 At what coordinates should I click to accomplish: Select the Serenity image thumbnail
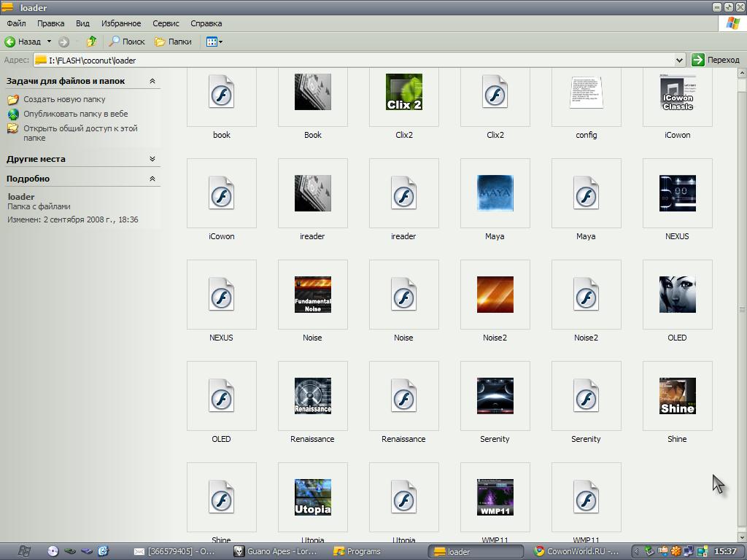point(495,396)
